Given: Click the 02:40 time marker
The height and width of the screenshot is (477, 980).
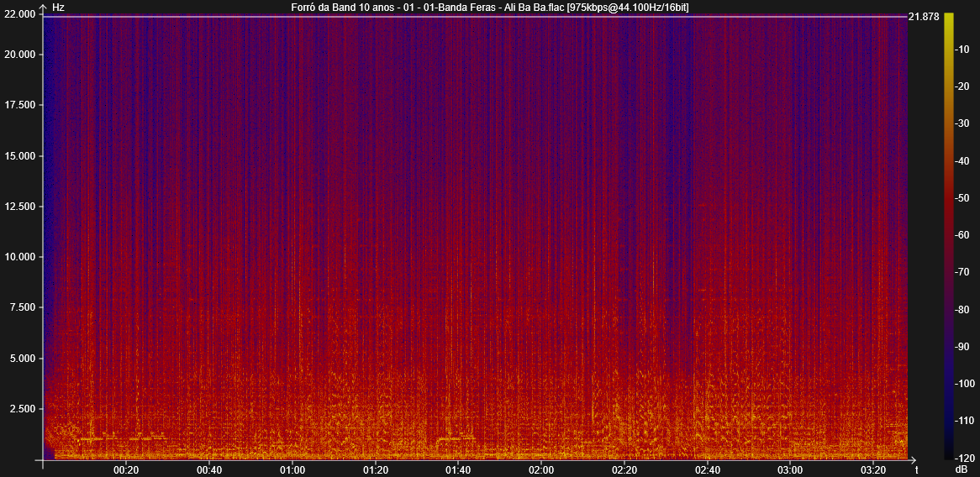Looking at the screenshot, I should (707, 469).
